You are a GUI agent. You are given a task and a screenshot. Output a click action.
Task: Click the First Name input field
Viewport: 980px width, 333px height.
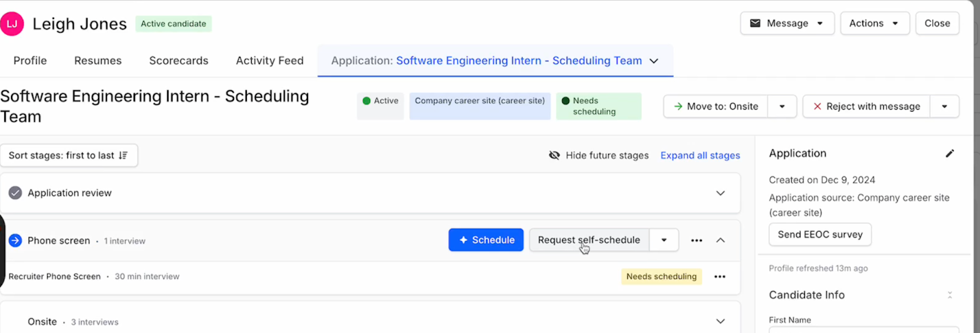[x=864, y=330]
